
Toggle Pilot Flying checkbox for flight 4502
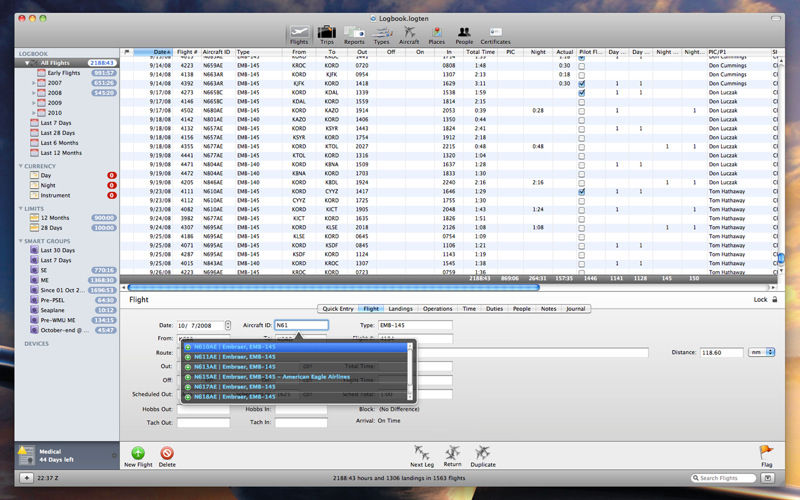582,111
